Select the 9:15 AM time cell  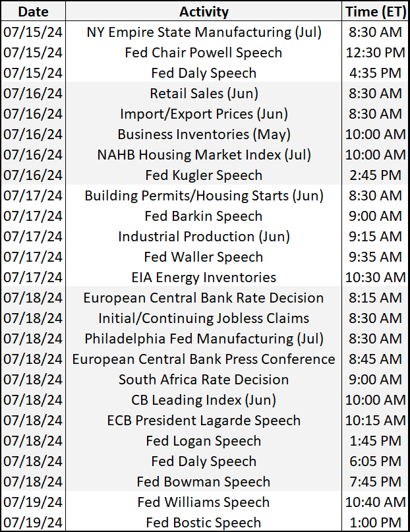point(375,237)
